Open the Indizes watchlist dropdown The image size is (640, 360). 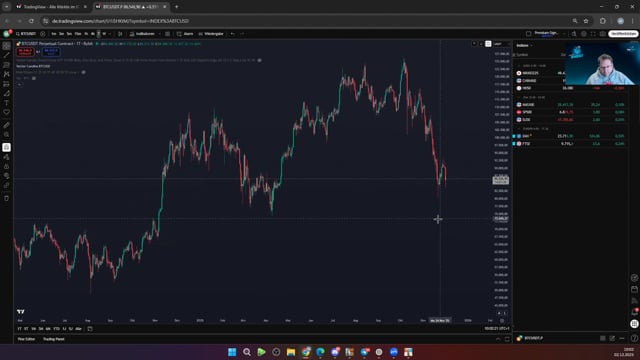pyautogui.click(x=524, y=45)
